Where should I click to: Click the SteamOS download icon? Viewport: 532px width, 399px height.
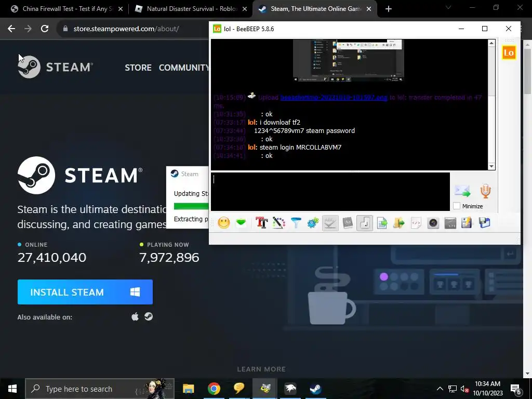click(149, 316)
